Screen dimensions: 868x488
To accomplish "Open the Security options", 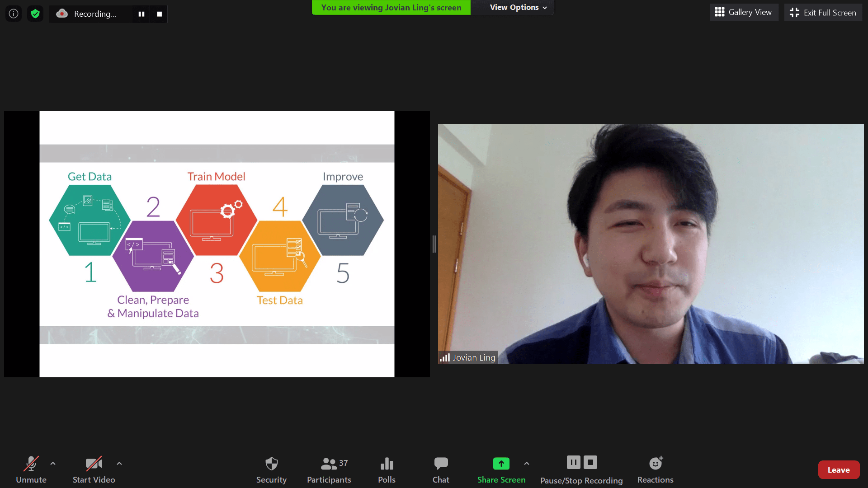I will (271, 470).
